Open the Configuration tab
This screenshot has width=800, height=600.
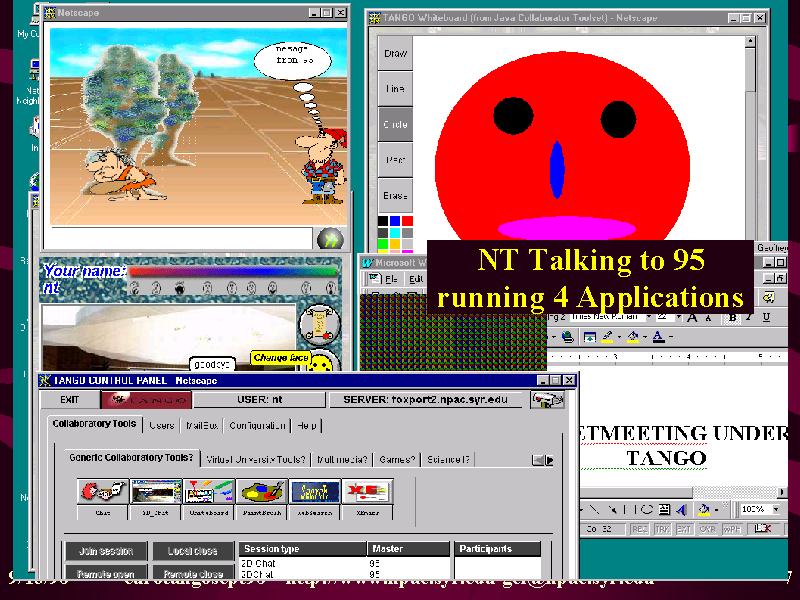click(257, 425)
